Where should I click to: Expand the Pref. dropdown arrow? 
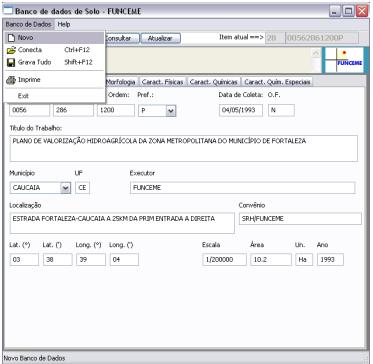coord(171,111)
